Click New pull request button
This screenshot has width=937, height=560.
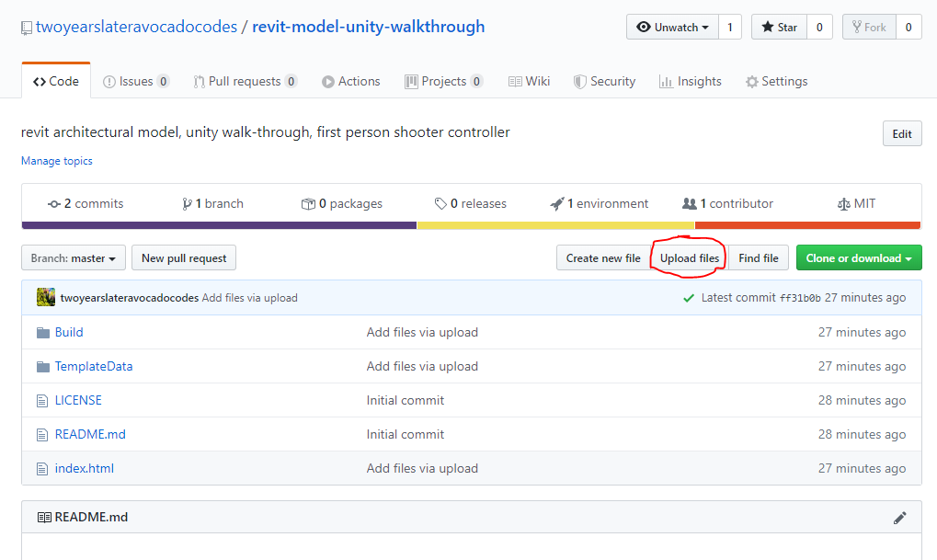point(184,258)
